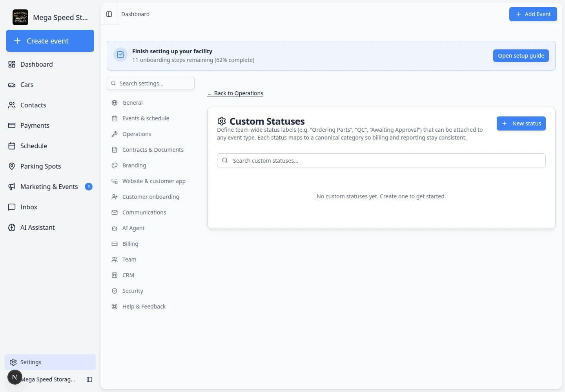Open Parking Spots from sidebar
This screenshot has height=392, width=565.
(50, 166)
